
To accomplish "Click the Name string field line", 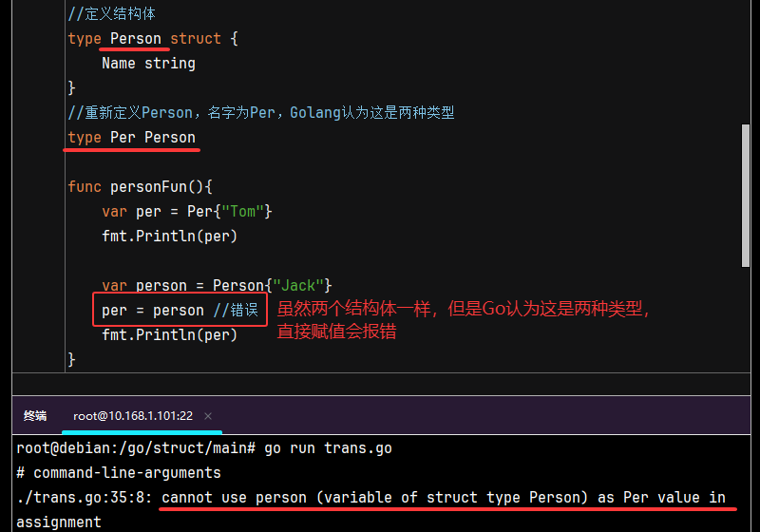I will pyautogui.click(x=148, y=64).
